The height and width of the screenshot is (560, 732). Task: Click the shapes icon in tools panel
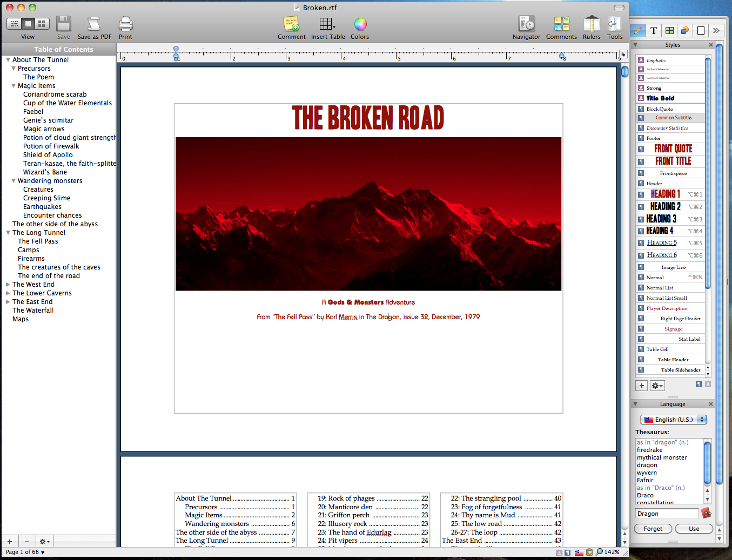click(x=685, y=30)
